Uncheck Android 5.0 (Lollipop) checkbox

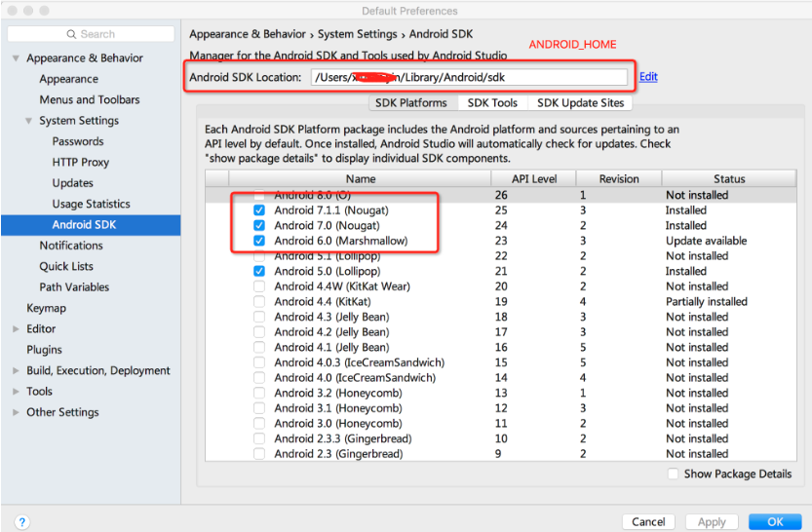click(259, 271)
